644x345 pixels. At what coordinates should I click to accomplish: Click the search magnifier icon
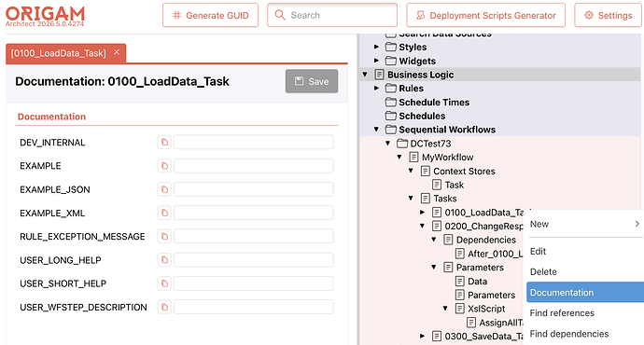click(x=280, y=15)
